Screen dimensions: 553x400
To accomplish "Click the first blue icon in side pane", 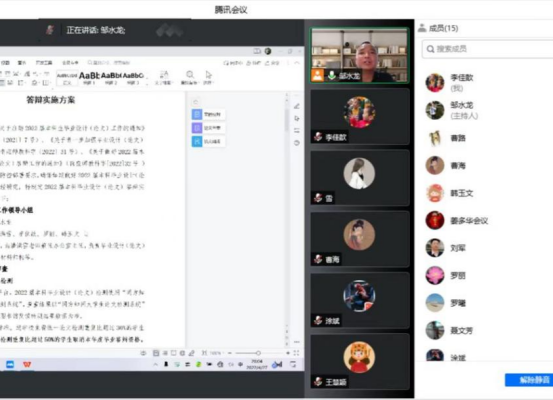I will tap(196, 114).
